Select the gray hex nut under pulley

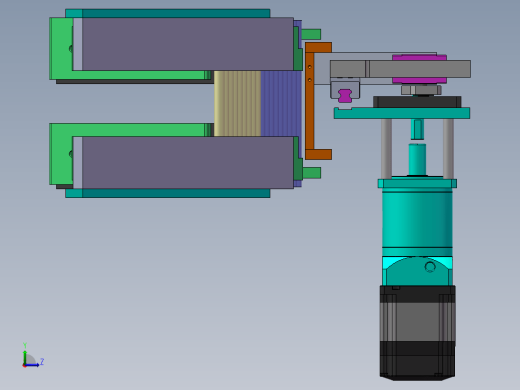[x=421, y=90]
